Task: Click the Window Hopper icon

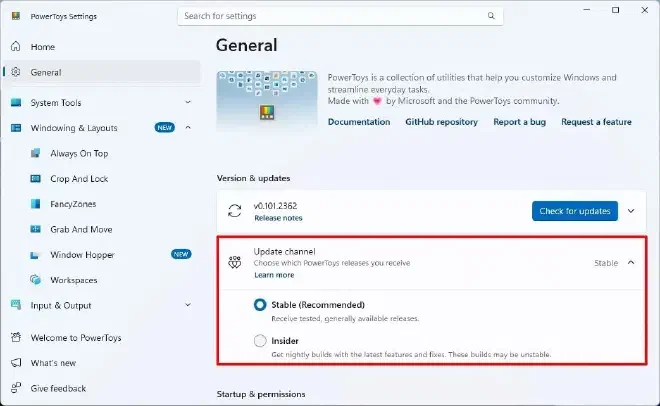Action: tap(36, 255)
